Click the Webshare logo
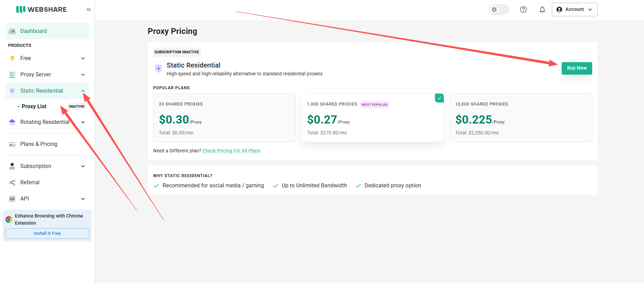644x283 pixels. point(41,10)
